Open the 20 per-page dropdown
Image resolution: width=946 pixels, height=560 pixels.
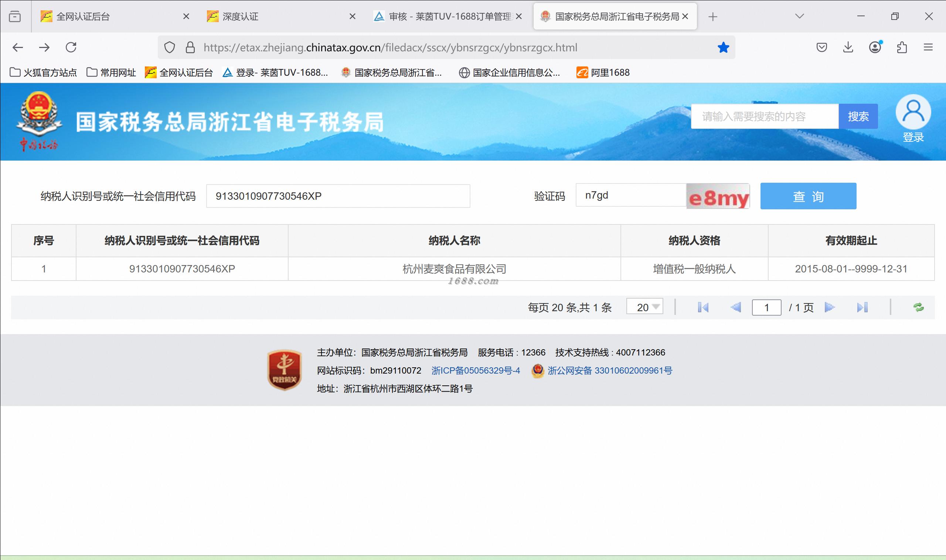click(x=644, y=307)
